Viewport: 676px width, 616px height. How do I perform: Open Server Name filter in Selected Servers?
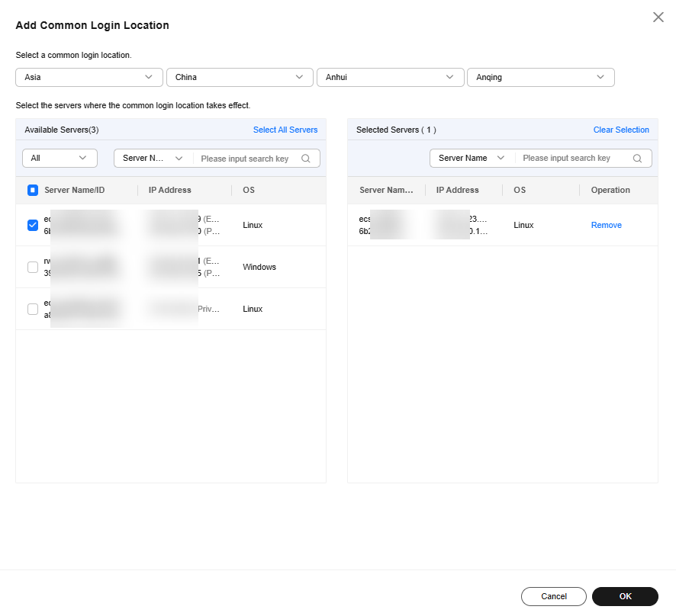click(x=472, y=158)
